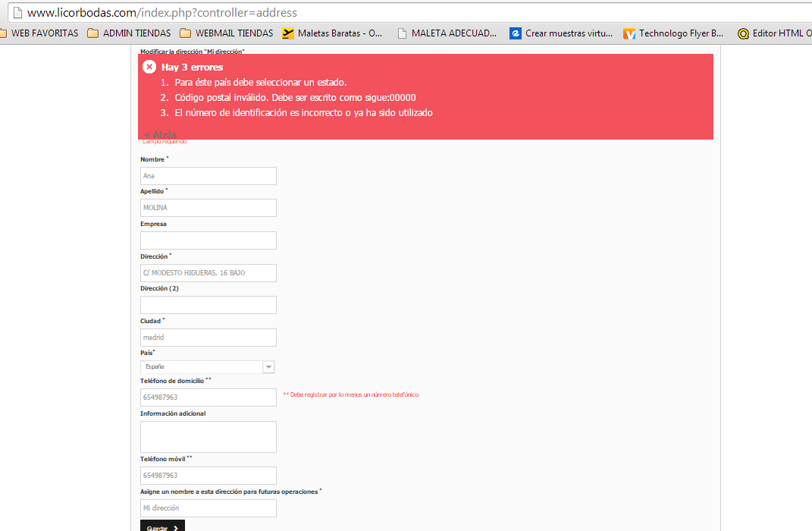Viewport: 812px width, 531px height.
Task: Open the WEBMAIL TIENDAS bookmark folder
Action: [226, 33]
